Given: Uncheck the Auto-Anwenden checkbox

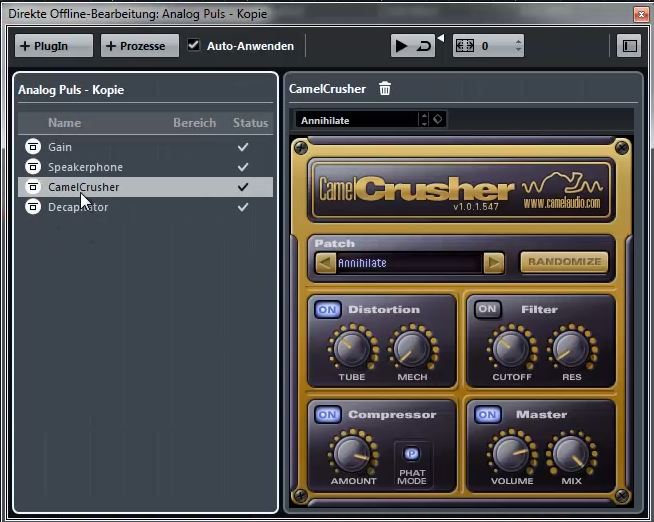Looking at the screenshot, I should click(194, 46).
